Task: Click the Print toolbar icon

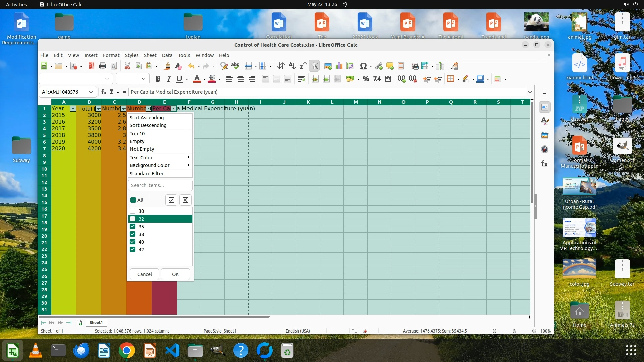Action: click(103, 66)
